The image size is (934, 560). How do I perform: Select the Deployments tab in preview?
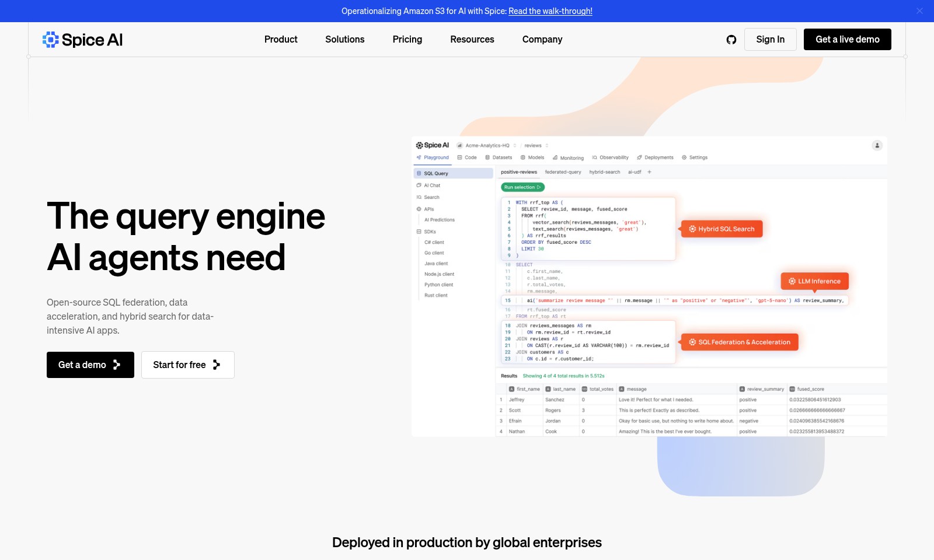(x=655, y=157)
